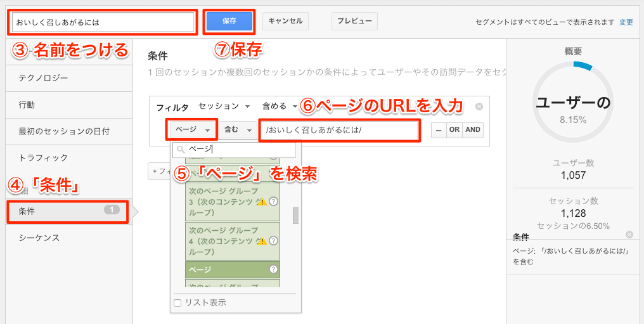Remove the filter with its X icon
The width and height of the screenshot is (644, 324).
point(479,107)
